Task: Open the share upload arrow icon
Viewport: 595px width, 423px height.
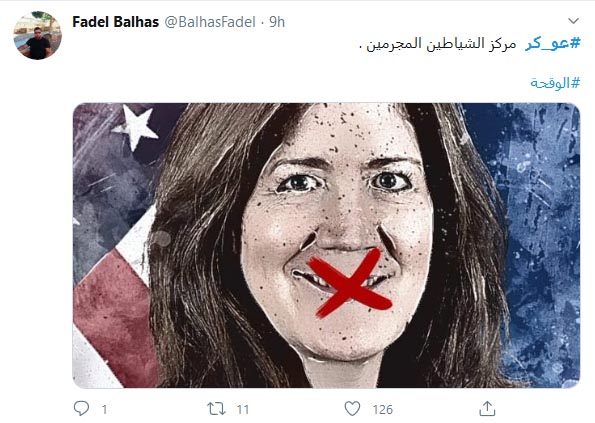Action: point(487,409)
